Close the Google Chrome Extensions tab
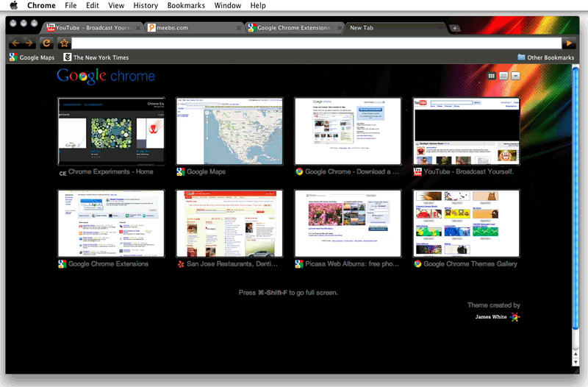 click(340, 28)
